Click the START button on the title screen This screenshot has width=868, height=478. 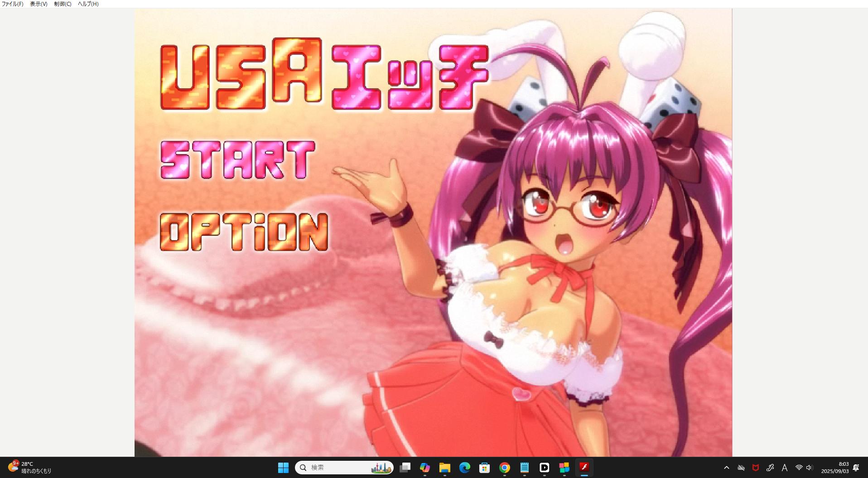237,159
